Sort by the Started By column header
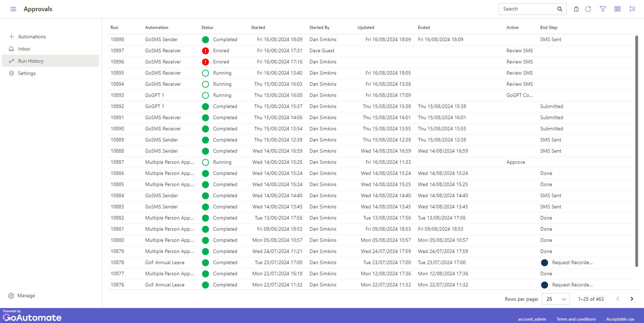The height and width of the screenshot is (323, 644). click(x=320, y=28)
